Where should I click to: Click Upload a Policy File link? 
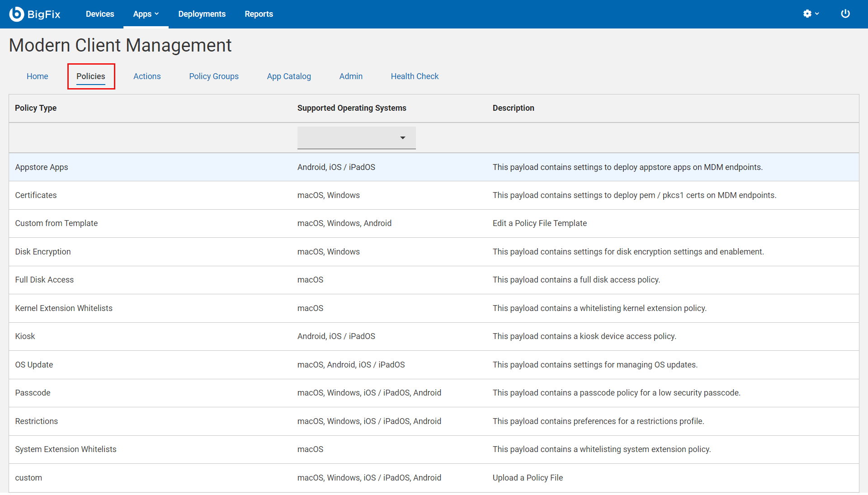[528, 477]
